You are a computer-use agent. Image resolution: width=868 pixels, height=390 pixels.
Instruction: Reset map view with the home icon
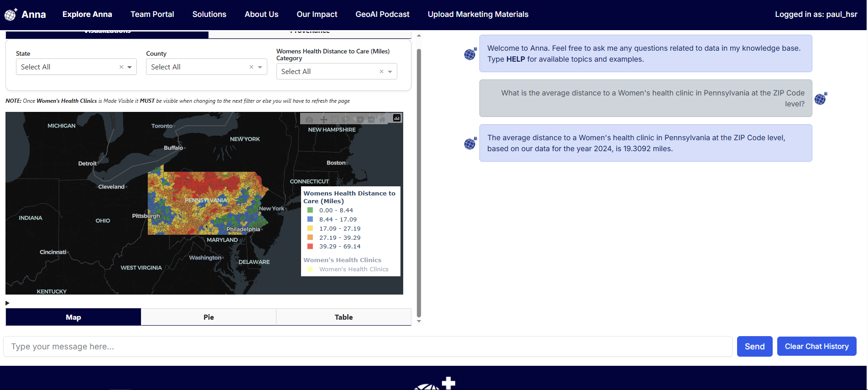(382, 120)
